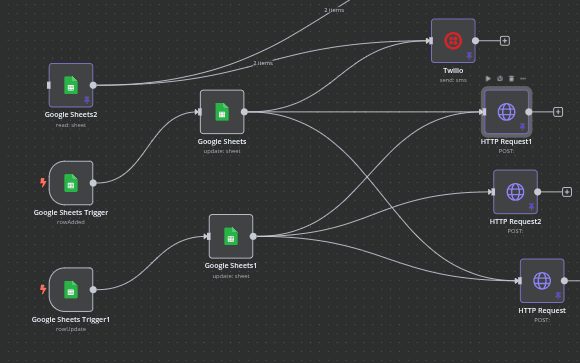Select the HTTP Request globe node
Viewport: 580px width, 363px height.
pyautogui.click(x=542, y=280)
